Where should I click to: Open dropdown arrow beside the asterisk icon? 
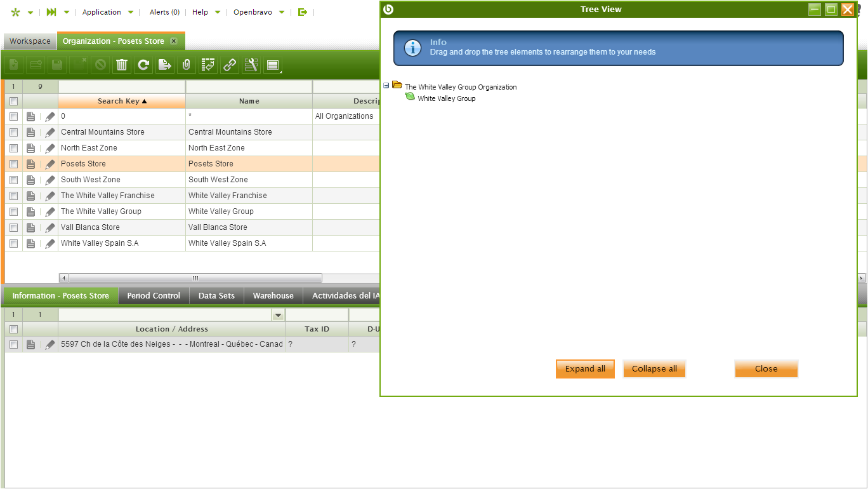[30, 12]
